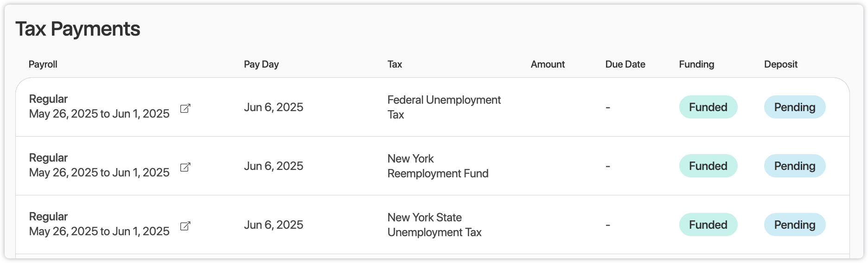Click Funded badge in New York State Unemployment row
This screenshot has height=263, width=868.
coord(708,225)
